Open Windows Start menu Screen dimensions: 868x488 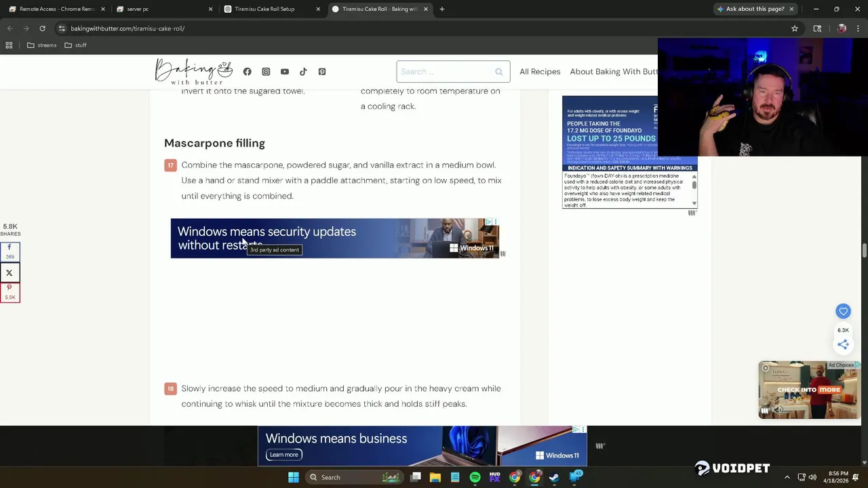click(x=293, y=477)
